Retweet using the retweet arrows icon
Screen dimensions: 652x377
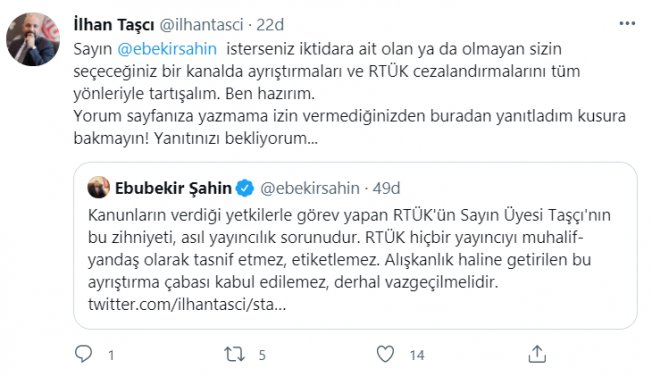(234, 354)
